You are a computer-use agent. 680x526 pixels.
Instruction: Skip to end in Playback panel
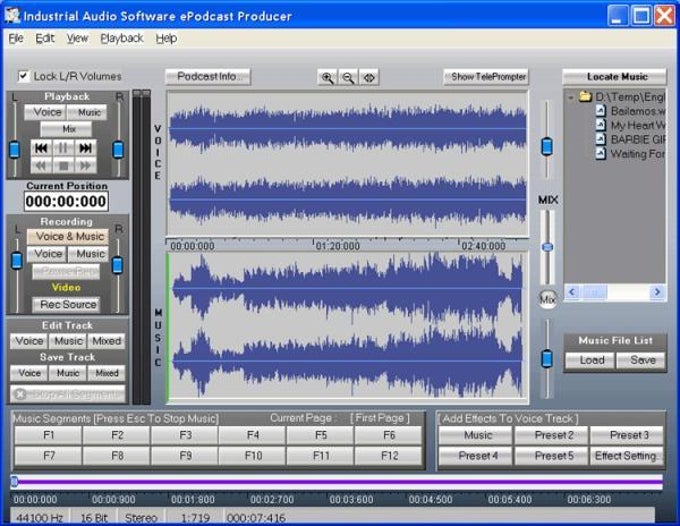pyautogui.click(x=85, y=148)
